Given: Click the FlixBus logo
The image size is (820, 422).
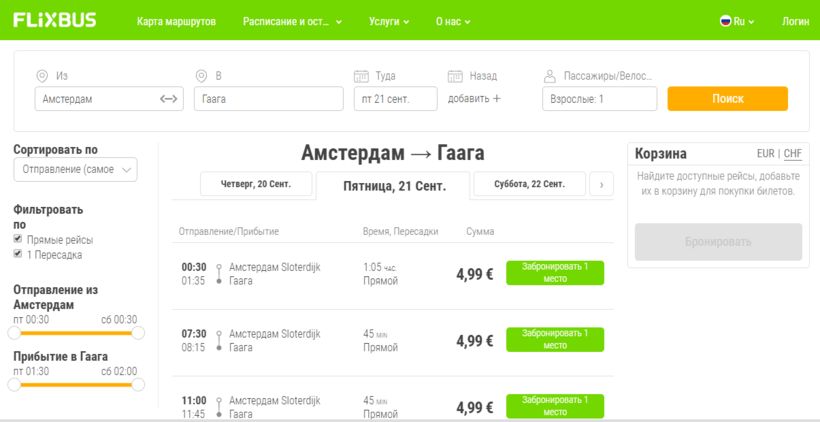Looking at the screenshot, I should point(55,20).
